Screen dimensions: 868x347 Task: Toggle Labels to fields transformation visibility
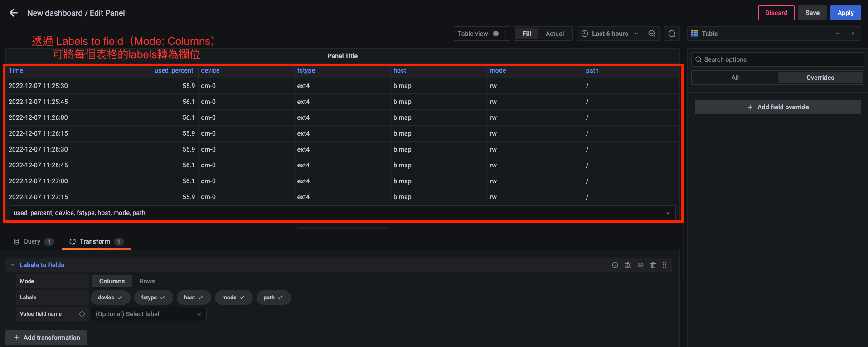coord(640,265)
